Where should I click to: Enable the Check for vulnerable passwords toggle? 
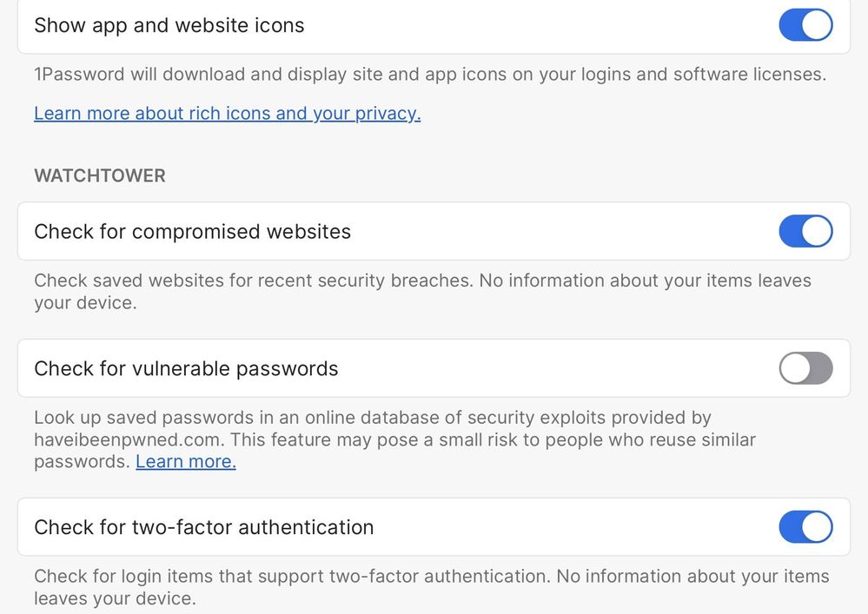[x=805, y=368]
